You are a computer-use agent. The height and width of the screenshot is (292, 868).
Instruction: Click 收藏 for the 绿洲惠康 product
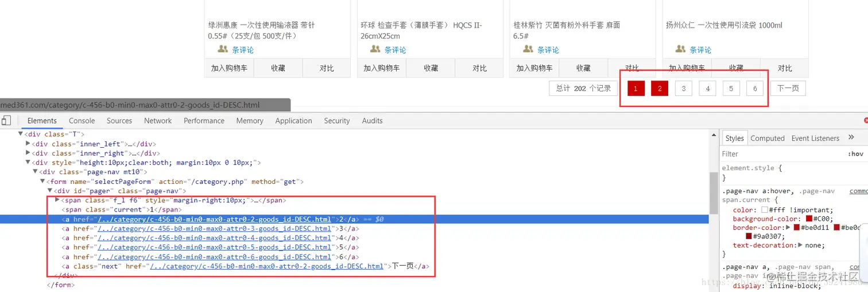(278, 68)
